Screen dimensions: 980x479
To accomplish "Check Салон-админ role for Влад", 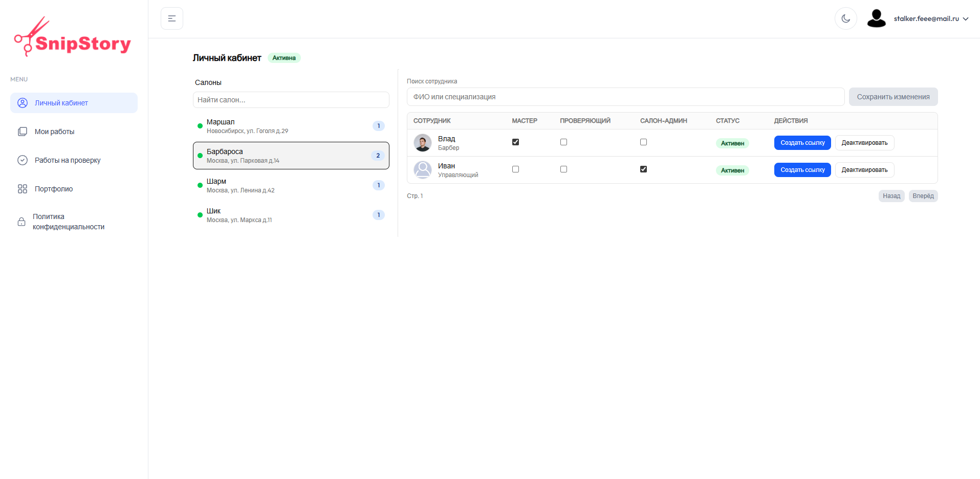I will point(643,142).
